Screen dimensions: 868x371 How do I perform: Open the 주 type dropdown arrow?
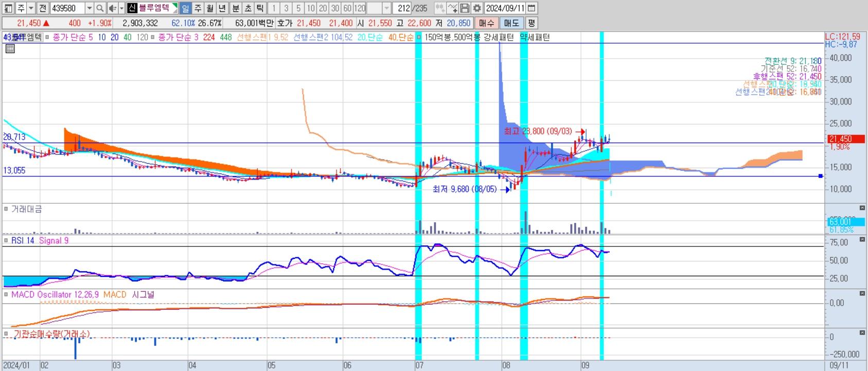[31, 8]
